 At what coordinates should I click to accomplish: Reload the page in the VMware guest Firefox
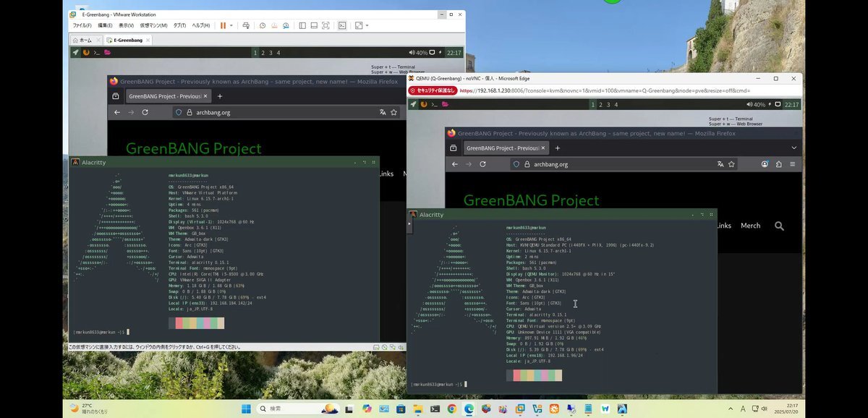(145, 112)
